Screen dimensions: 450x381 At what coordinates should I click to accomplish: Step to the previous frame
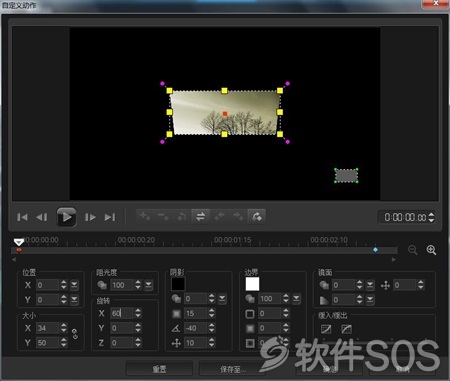42,217
